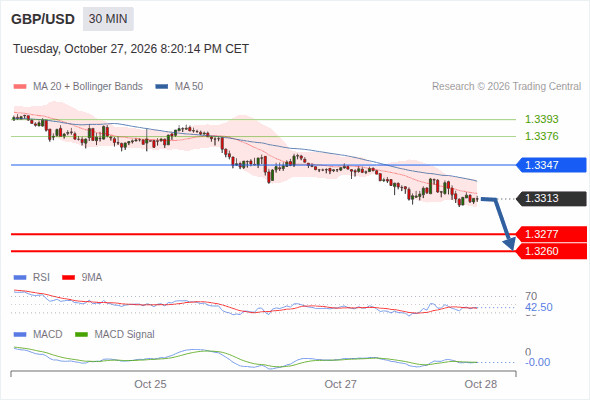Click the red 1.3277 support price tag

551,234
